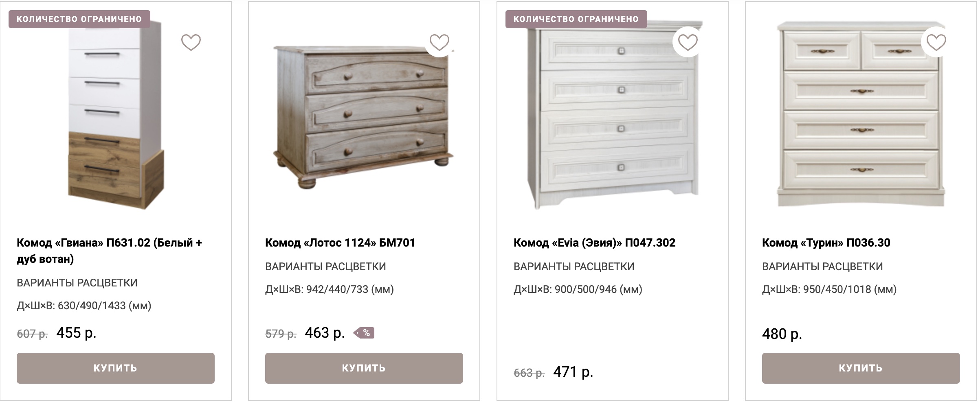Open Комод «Лотос 1124» БМ701 link

pyautogui.click(x=340, y=243)
